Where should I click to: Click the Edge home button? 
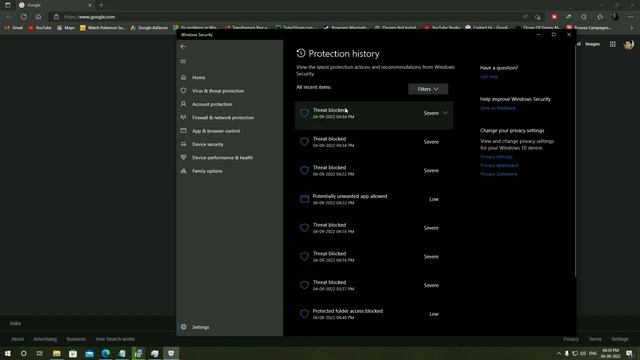(38, 17)
